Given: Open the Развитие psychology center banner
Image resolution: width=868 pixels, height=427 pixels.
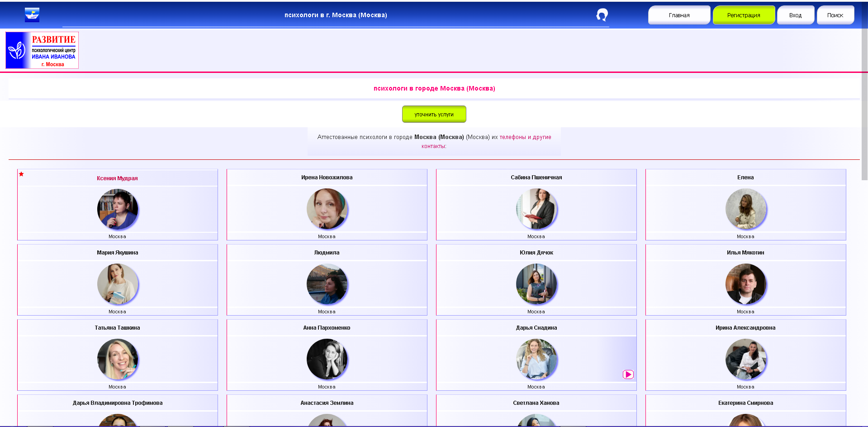Looking at the screenshot, I should (x=42, y=50).
